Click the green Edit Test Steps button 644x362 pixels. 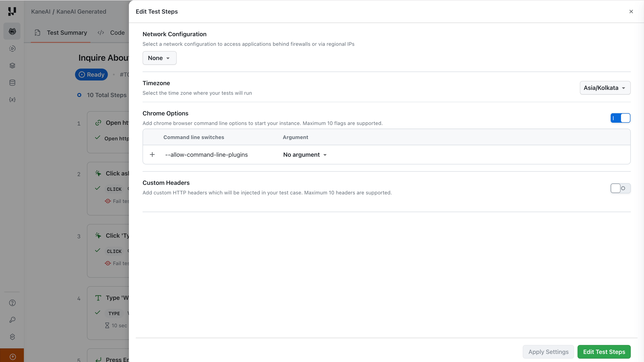point(604,352)
